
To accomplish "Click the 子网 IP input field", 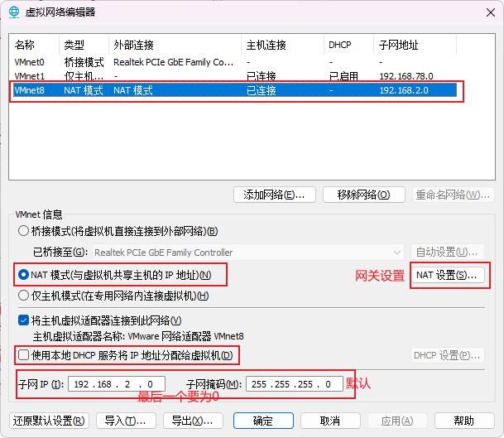I will pyautogui.click(x=116, y=384).
